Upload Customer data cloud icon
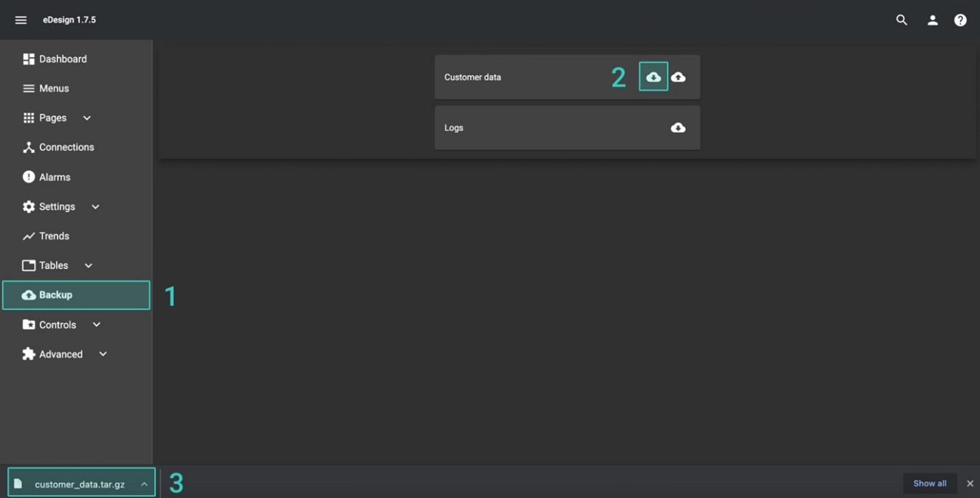980x498 pixels. pyautogui.click(x=678, y=77)
